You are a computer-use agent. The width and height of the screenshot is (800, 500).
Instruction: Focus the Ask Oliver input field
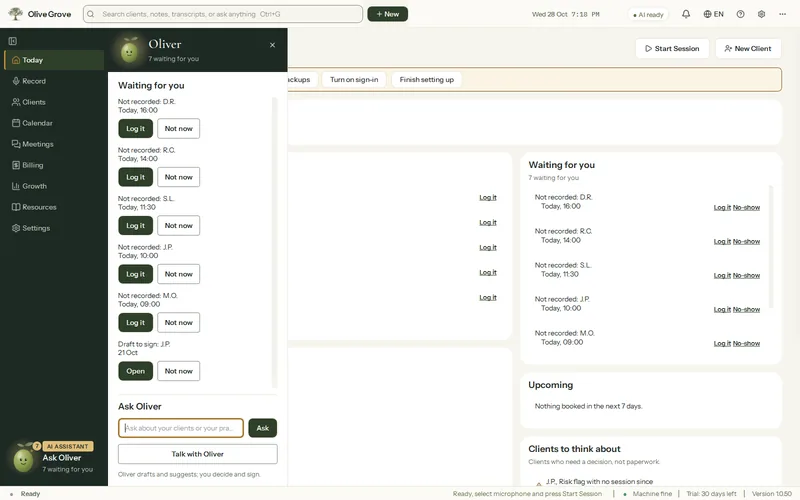181,428
